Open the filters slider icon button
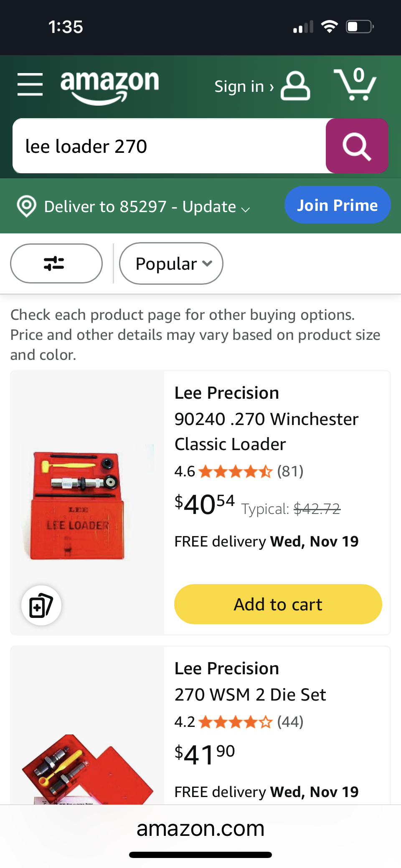401x868 pixels. tap(56, 263)
